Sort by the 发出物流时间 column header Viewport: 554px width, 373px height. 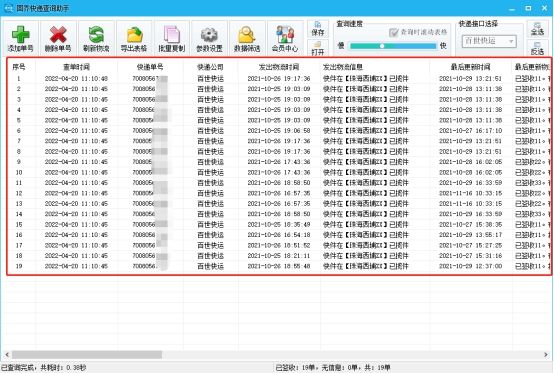tap(279, 67)
